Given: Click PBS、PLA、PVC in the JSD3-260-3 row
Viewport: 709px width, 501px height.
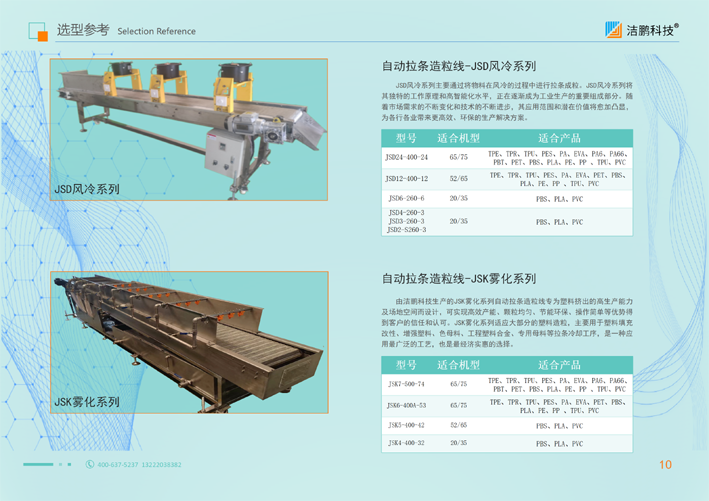Looking at the screenshot, I should (559, 222).
